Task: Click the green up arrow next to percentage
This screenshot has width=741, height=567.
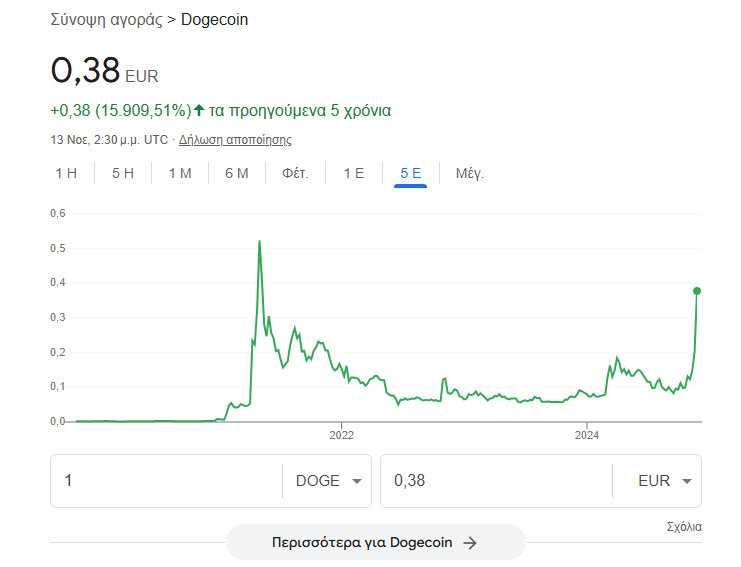Action: [199, 111]
